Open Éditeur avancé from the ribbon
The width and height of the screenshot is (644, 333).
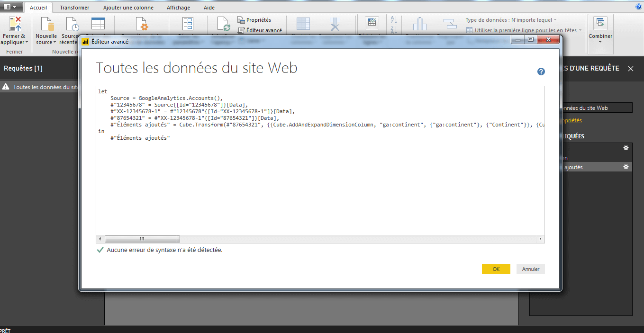[x=260, y=30]
